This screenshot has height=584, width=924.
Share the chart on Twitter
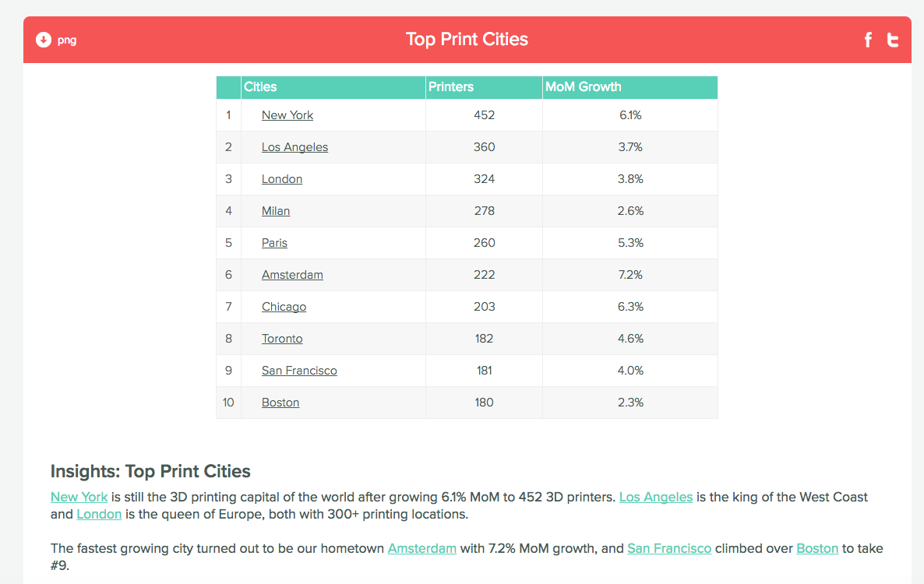point(893,40)
